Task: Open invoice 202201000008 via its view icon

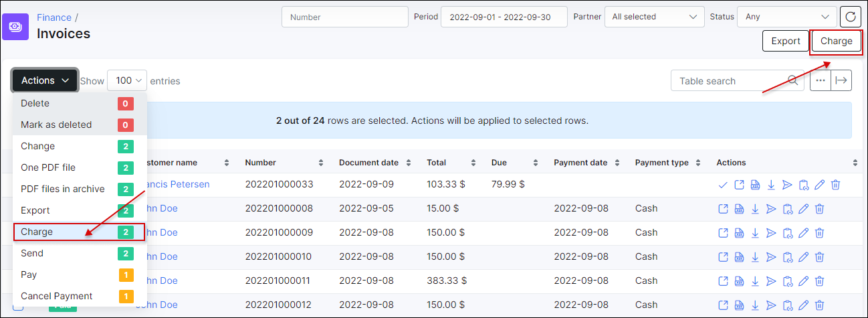Action: coord(722,209)
